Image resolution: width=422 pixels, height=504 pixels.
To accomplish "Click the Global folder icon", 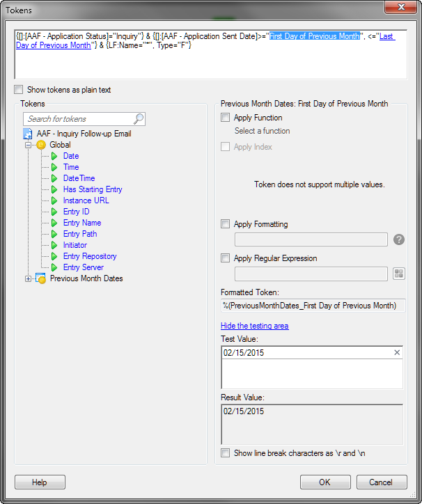I will (x=41, y=145).
